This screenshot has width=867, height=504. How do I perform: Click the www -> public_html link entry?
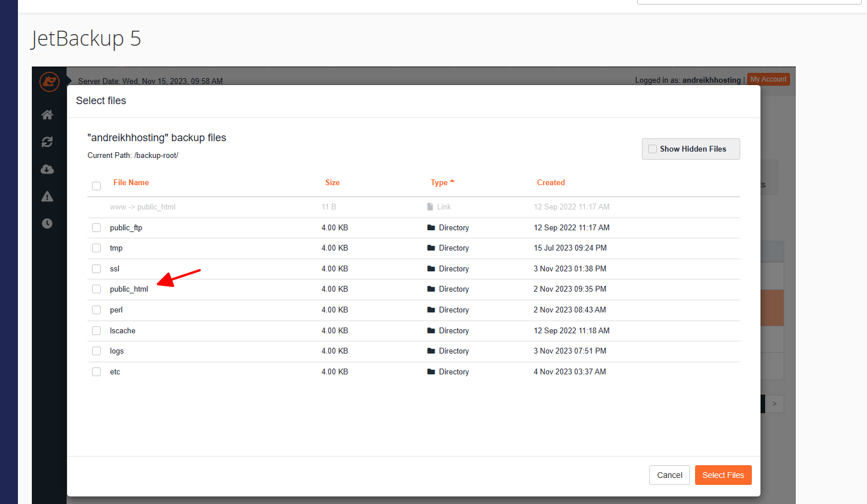pos(142,207)
